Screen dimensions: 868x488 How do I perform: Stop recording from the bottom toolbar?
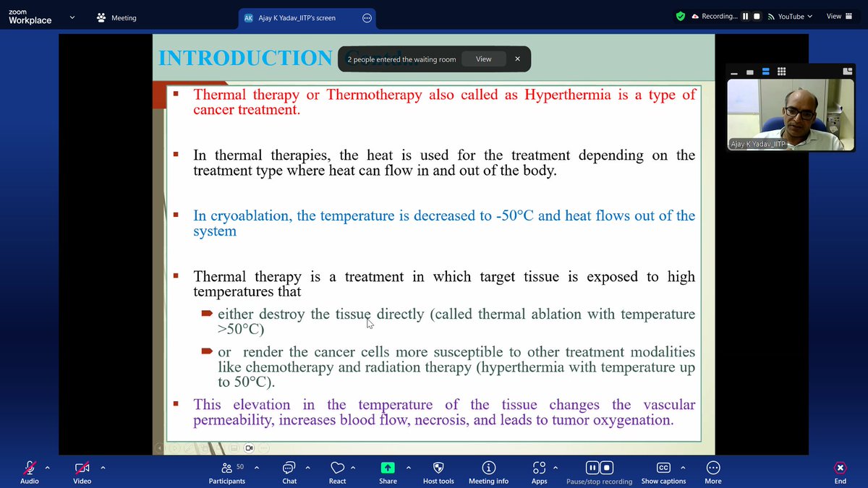click(607, 467)
